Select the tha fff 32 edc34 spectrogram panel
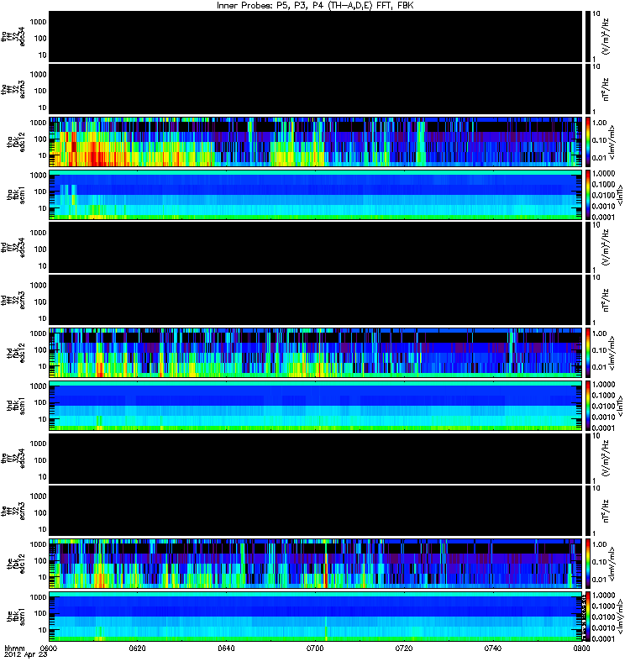Image resolution: width=630 pixels, height=672 pixels. point(316,37)
